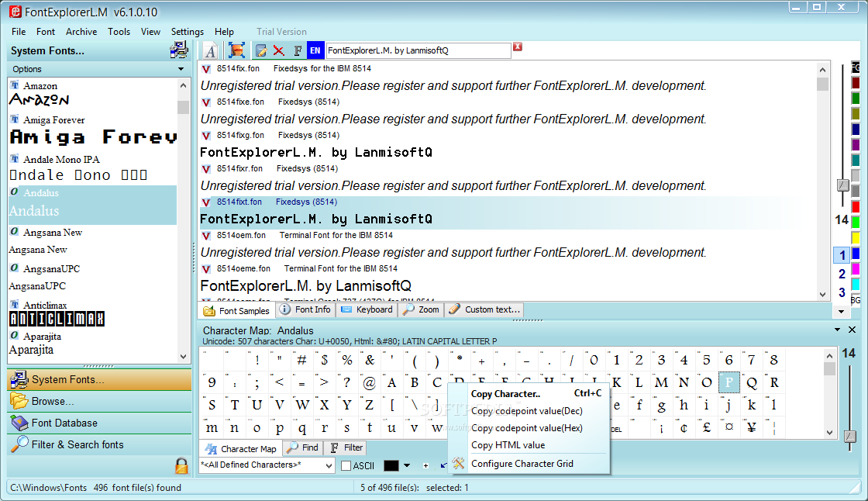868x501 pixels.
Task: Select color preset number 3
Action: click(842, 292)
